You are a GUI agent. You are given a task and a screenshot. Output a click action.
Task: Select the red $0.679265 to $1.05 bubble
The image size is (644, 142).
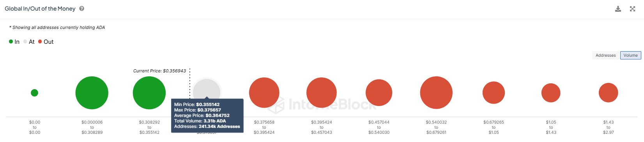tap(494, 93)
